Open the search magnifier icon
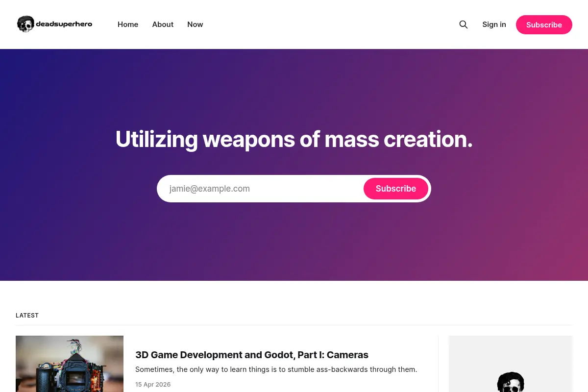Viewport: 588px width, 392px height. click(463, 24)
